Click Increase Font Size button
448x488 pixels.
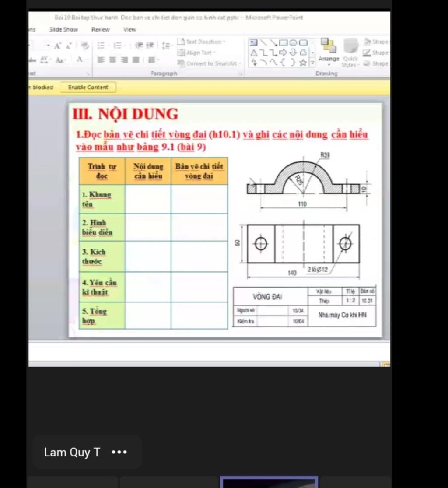pos(58,46)
